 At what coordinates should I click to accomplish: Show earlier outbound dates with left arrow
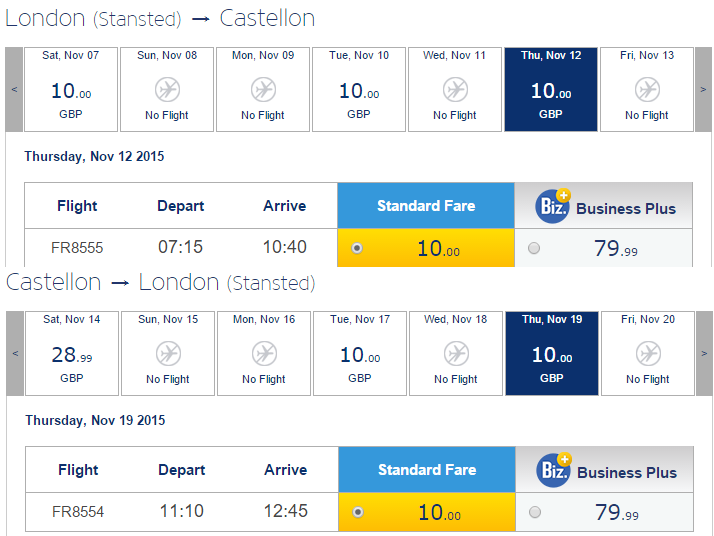[14, 89]
